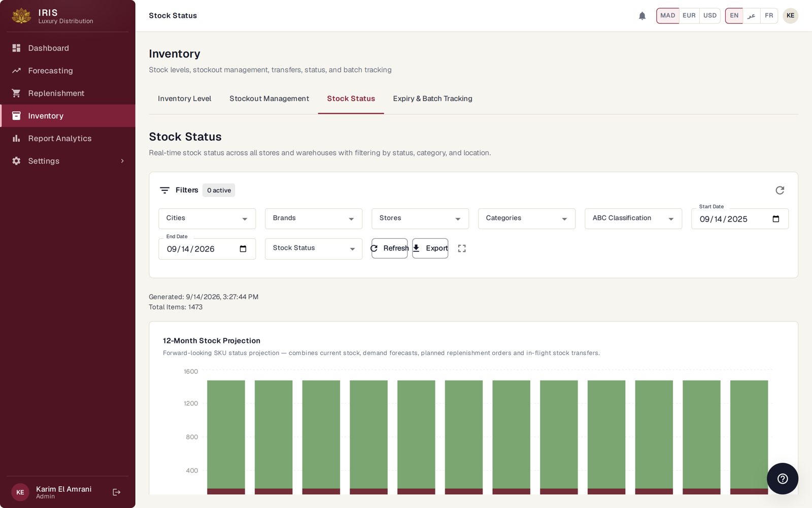Click the Forecasting trend icon
Viewport: 812px width, 508px height.
tap(16, 71)
